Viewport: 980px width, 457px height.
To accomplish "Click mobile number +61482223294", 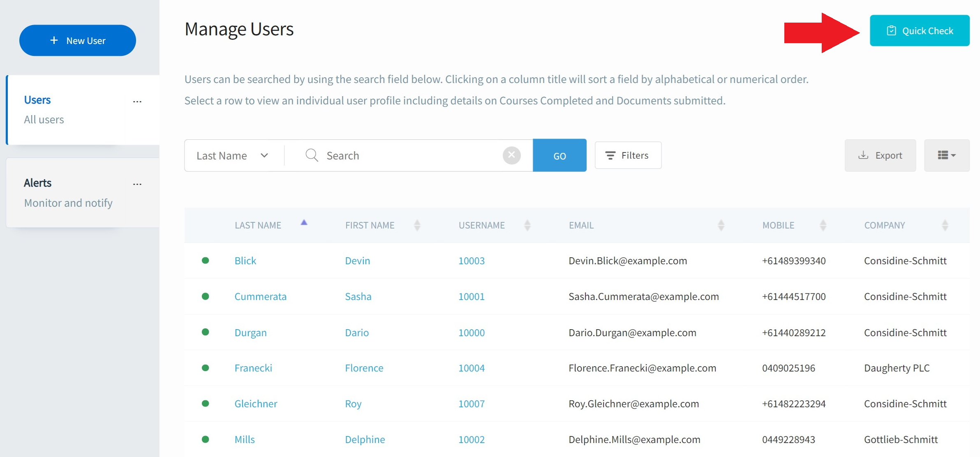I will coord(794,404).
